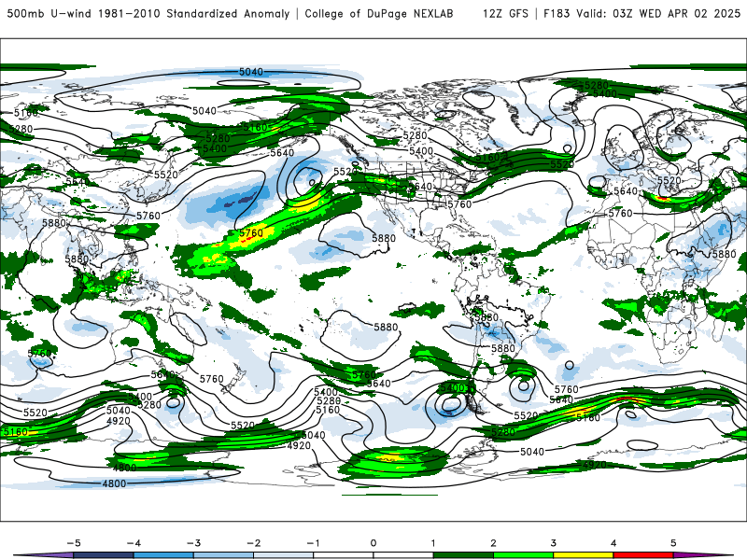Click the '5' color scale label

673,543
